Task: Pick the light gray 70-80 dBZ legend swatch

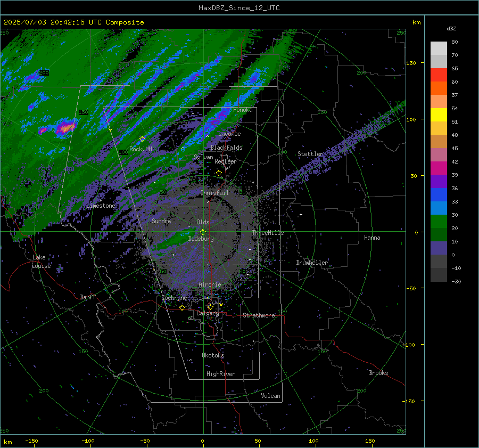Action: 439,48
